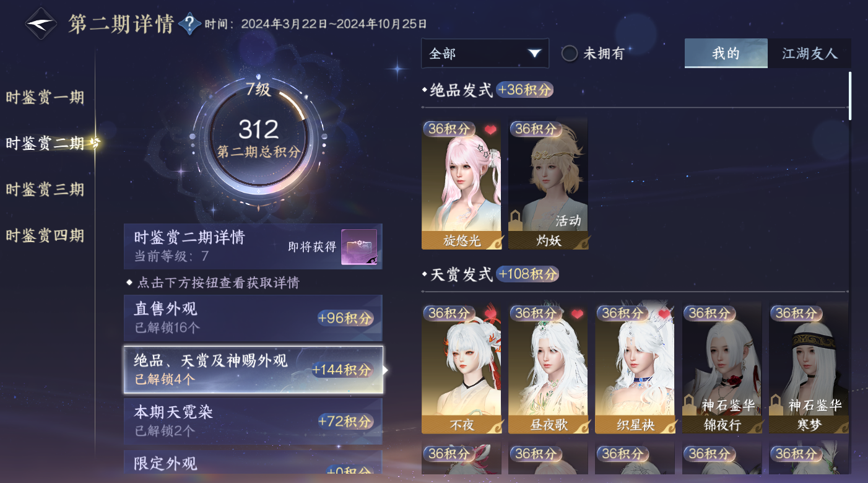Click the upcoming reward chest icon
This screenshot has width=868, height=483.
[x=359, y=247]
